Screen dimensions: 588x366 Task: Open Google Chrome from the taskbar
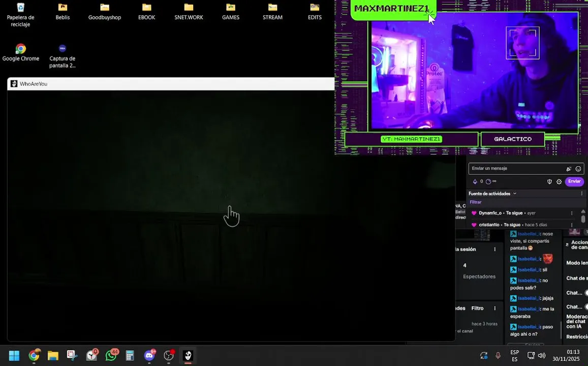click(x=34, y=355)
